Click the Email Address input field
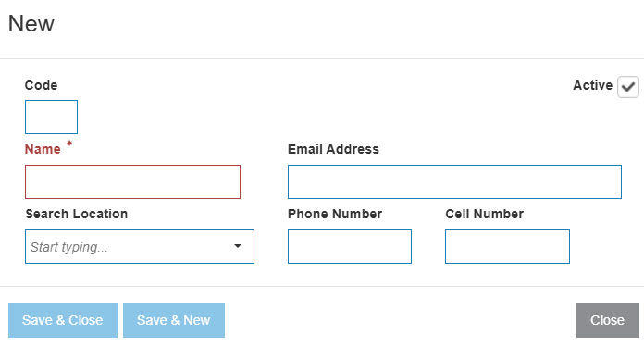The width and height of the screenshot is (644, 345). click(454, 182)
